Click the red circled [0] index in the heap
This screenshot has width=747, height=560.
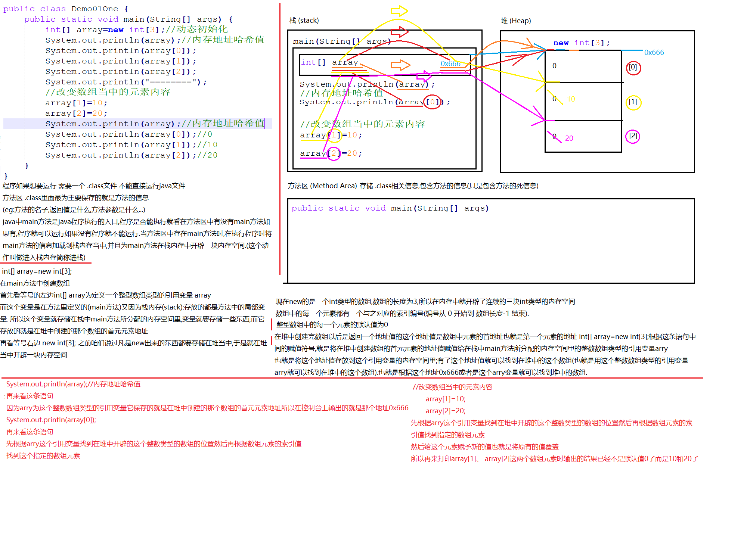(633, 68)
